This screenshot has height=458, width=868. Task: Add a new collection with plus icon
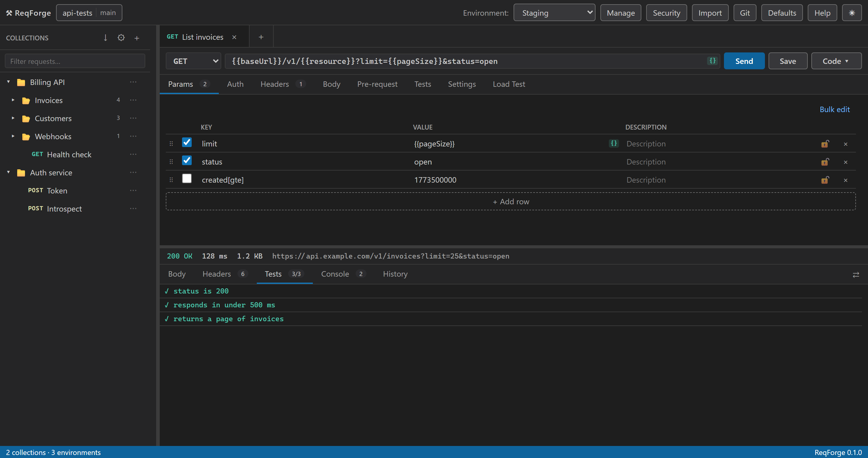click(137, 38)
